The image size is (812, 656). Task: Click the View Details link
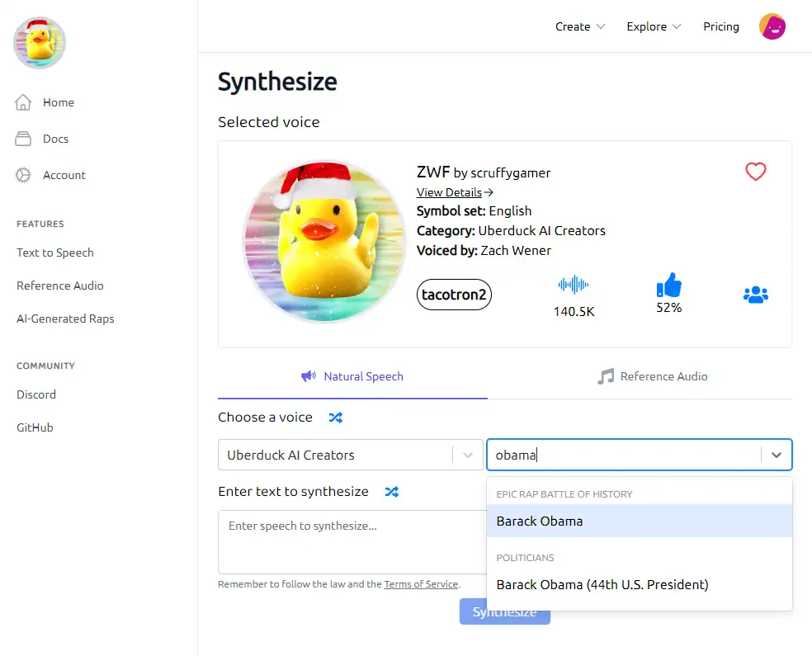tap(449, 192)
